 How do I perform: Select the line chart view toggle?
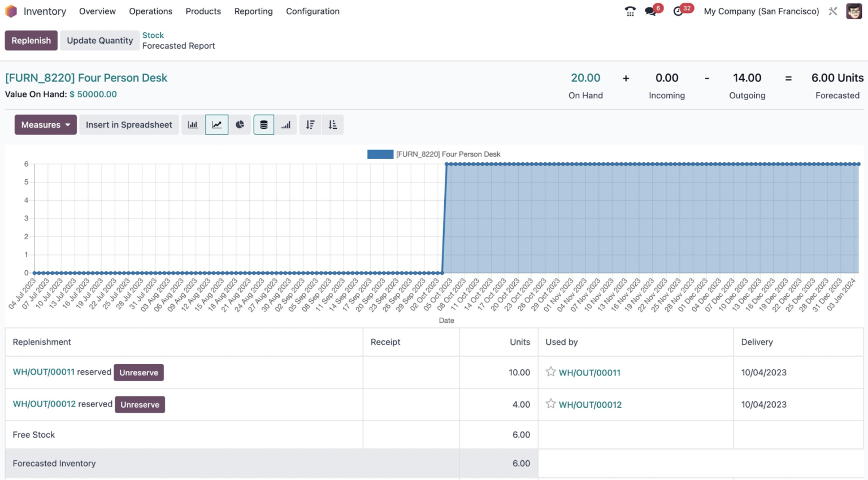pyautogui.click(x=216, y=124)
